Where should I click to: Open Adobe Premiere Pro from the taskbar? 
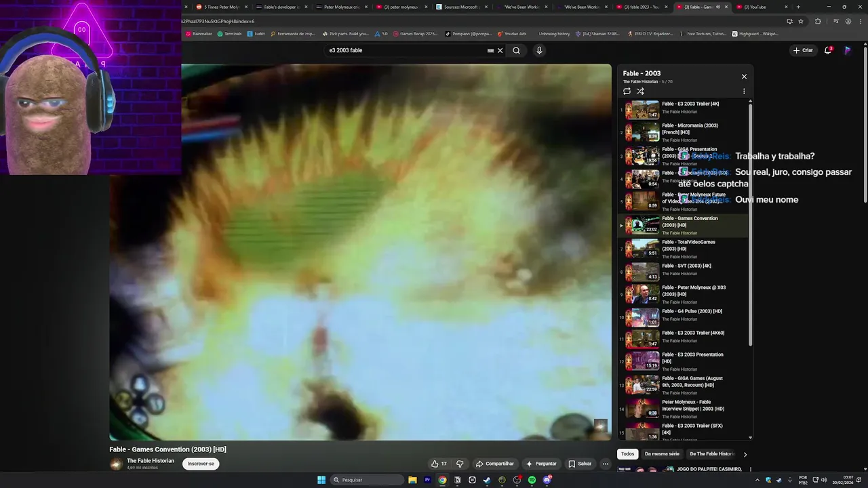pyautogui.click(x=427, y=480)
